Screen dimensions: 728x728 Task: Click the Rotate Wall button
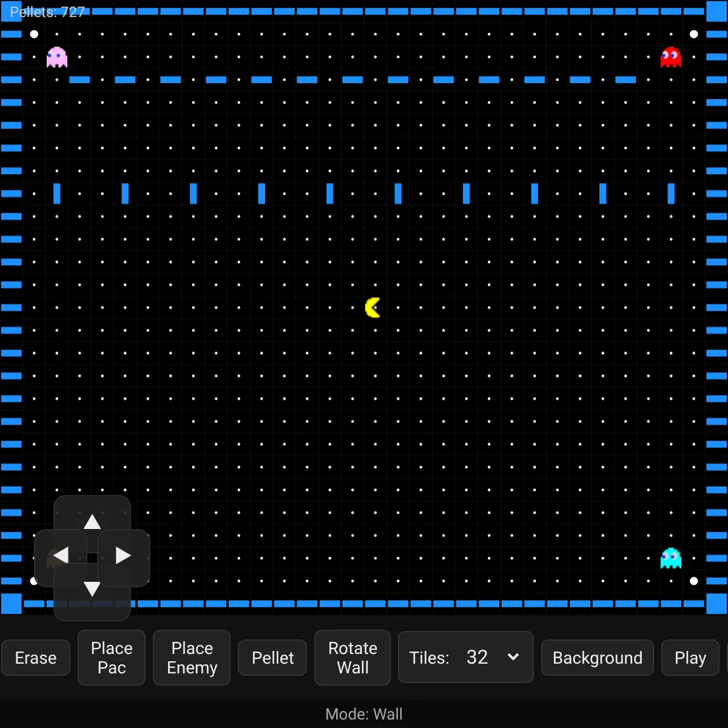coord(352,658)
